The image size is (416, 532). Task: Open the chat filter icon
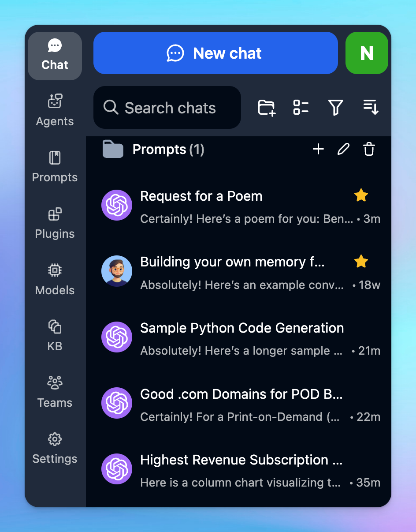pyautogui.click(x=335, y=107)
